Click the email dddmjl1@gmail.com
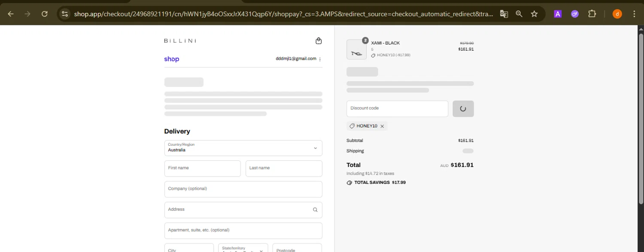 coord(296,59)
